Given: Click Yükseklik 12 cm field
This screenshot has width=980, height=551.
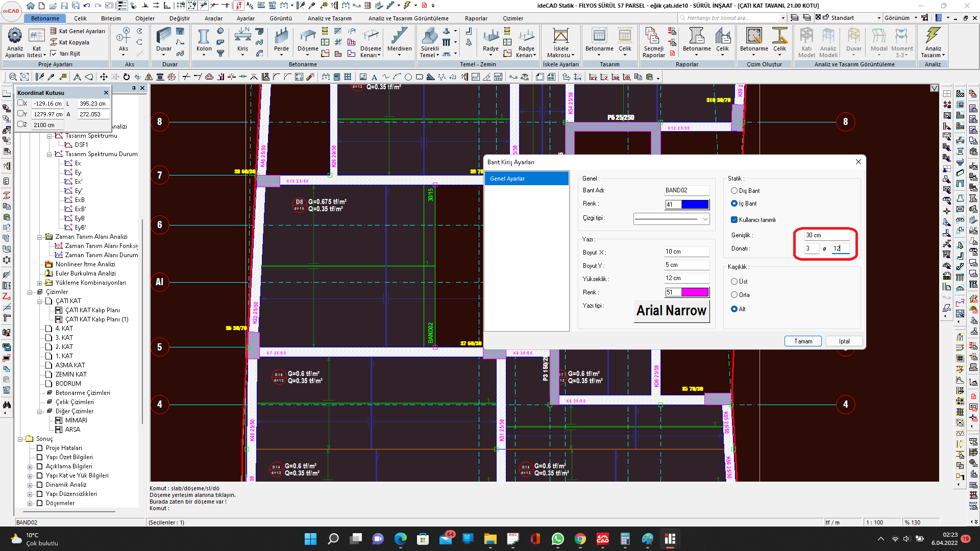Looking at the screenshot, I should [687, 278].
